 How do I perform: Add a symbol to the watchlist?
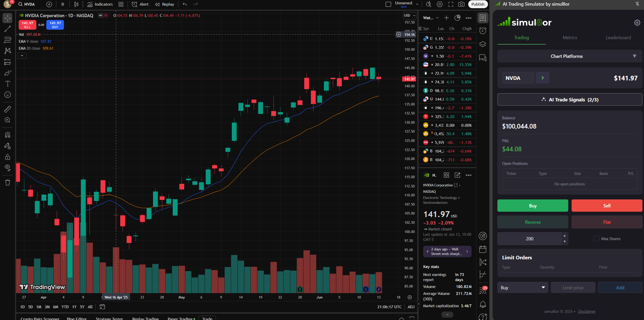coord(446,18)
